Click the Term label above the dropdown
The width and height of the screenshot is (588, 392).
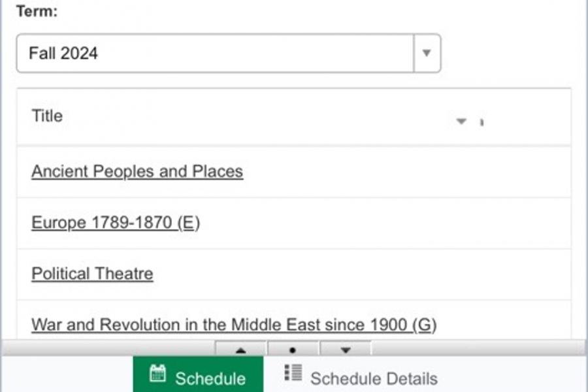click(x=37, y=12)
